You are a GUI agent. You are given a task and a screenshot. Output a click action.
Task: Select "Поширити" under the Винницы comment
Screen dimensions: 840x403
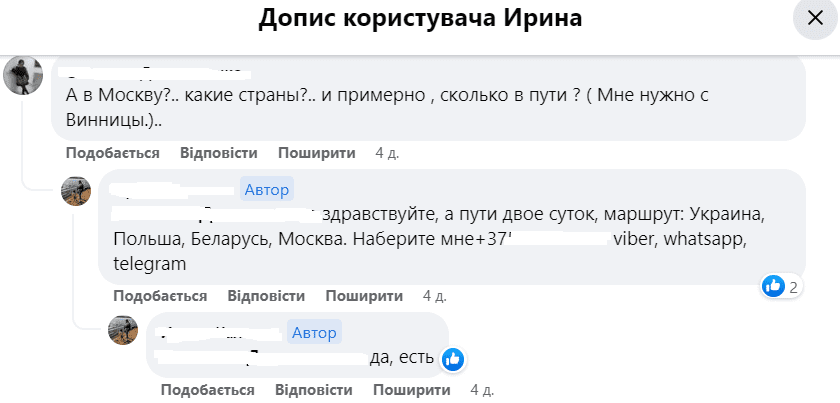coord(316,153)
